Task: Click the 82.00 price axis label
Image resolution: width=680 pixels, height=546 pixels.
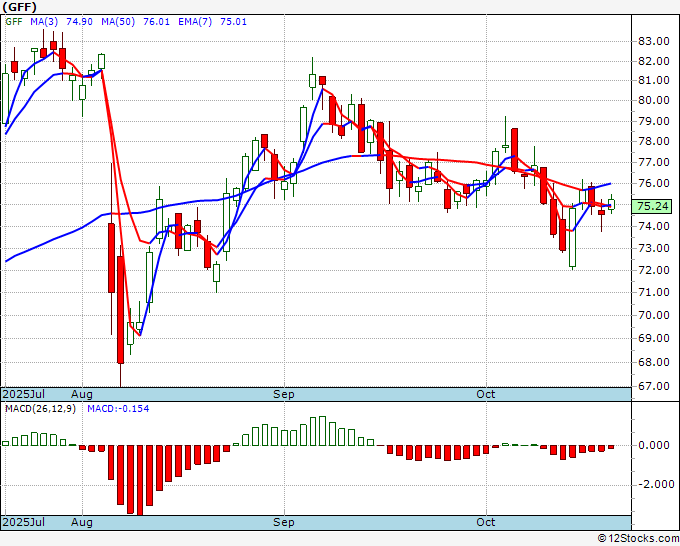Action: (654, 61)
